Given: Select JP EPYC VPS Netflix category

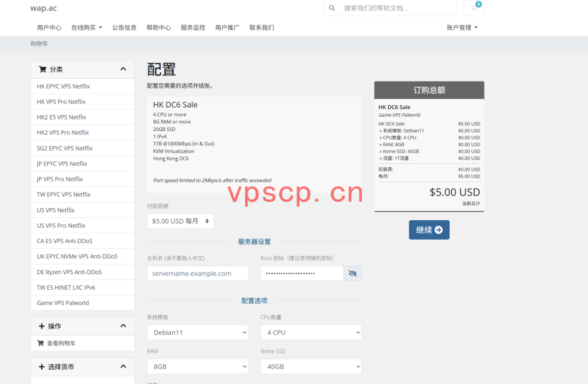Looking at the screenshot, I should pos(83,164).
